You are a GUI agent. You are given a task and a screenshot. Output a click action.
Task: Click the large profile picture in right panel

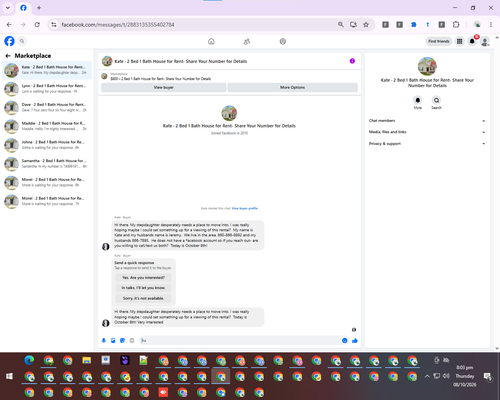[x=427, y=66]
